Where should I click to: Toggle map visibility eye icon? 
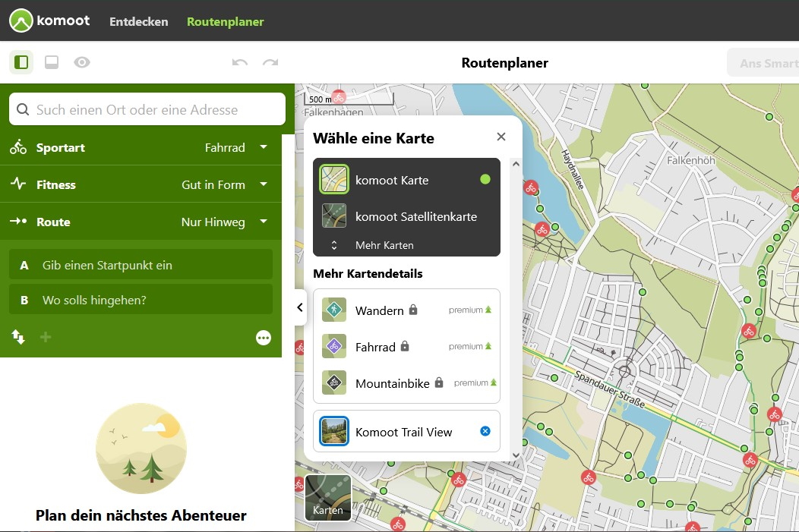[x=82, y=62]
